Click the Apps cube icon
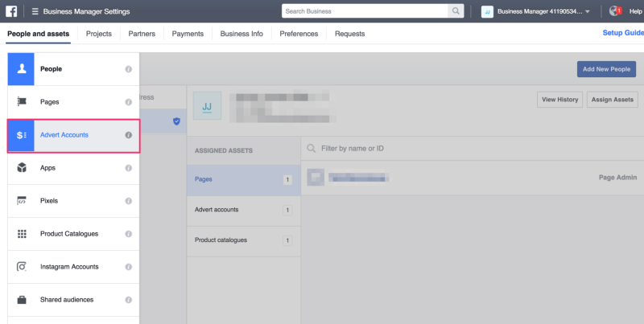Screen dimensions: 644x324 pos(22,168)
